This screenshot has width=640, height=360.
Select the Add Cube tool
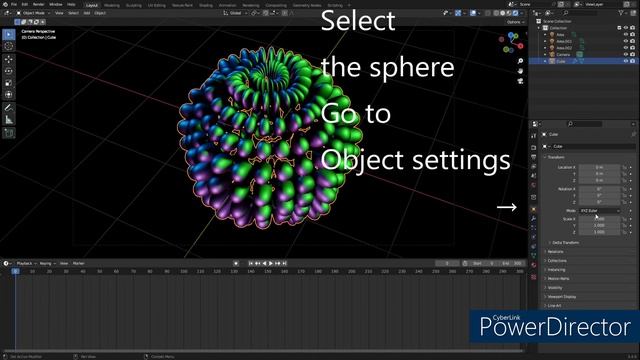click(9, 133)
